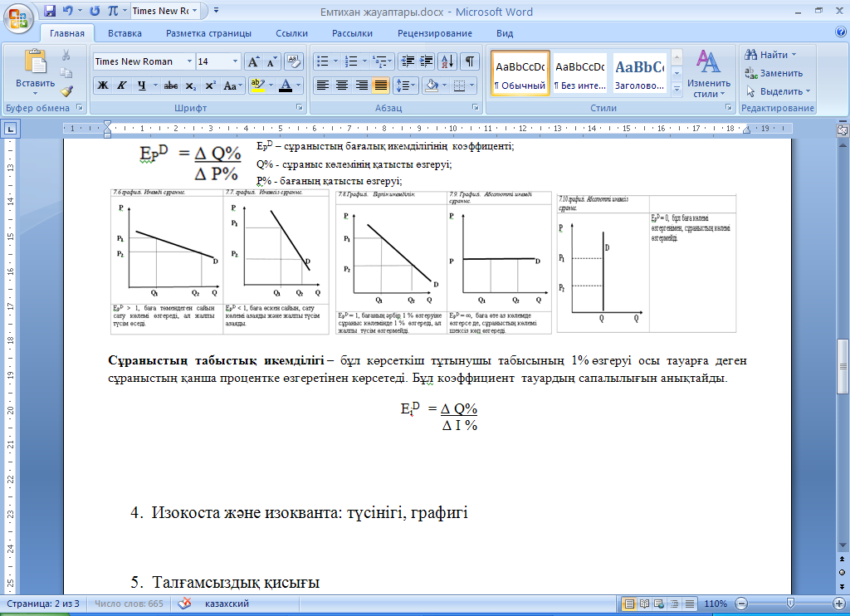Screen dimensions: 850x616
Task: Toggle bold Ж formatting
Action: (102, 86)
